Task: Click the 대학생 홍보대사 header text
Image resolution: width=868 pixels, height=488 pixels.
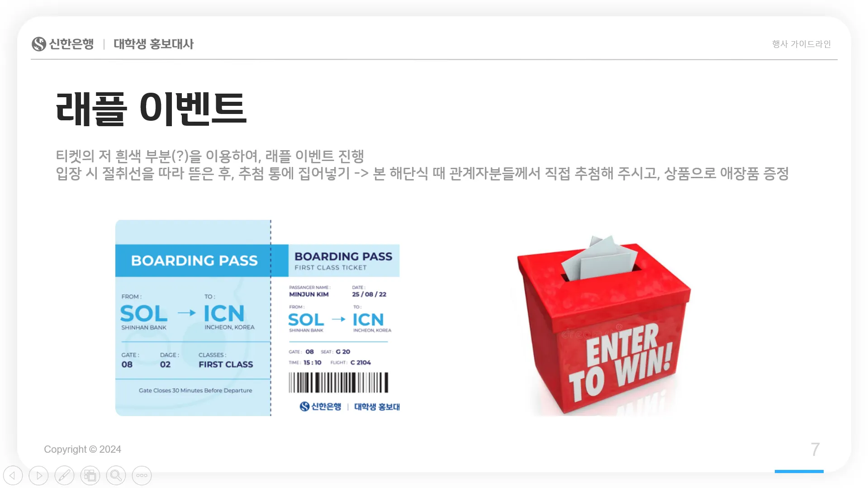Action: coord(154,44)
